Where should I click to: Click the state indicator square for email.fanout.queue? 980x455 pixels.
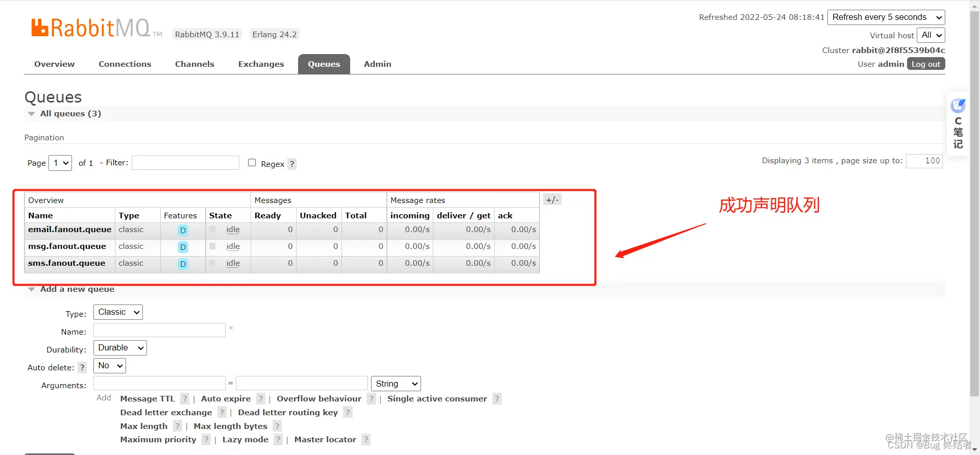pos(212,230)
